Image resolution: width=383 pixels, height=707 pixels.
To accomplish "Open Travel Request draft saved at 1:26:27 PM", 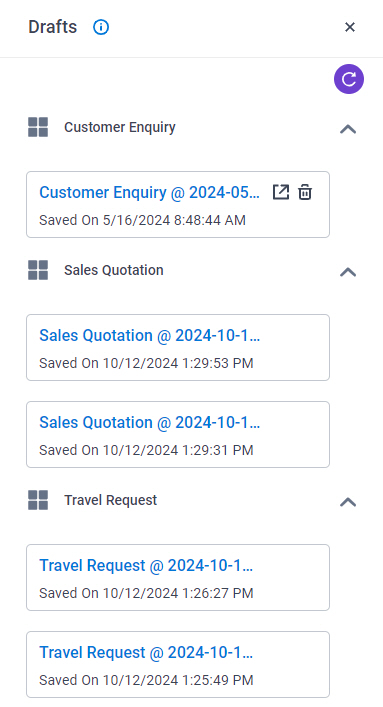I will pyautogui.click(x=146, y=565).
